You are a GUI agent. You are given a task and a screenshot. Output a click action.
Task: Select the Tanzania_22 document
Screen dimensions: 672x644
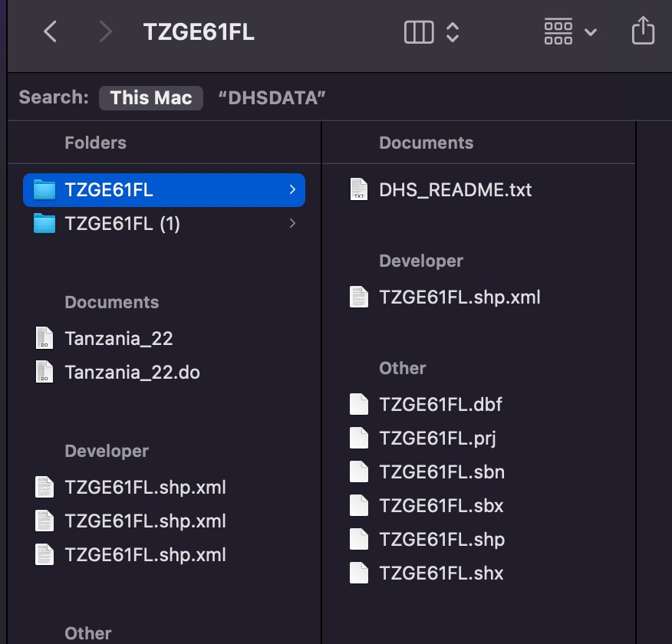click(118, 338)
